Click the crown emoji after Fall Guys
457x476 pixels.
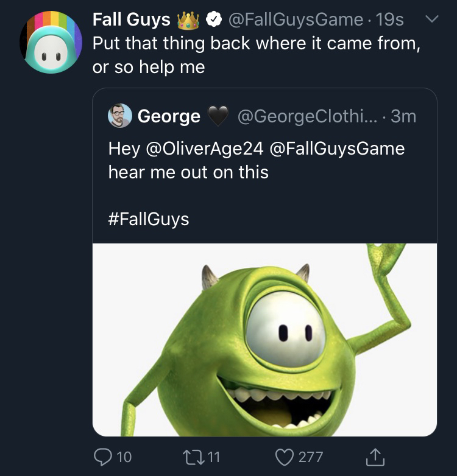point(188,20)
